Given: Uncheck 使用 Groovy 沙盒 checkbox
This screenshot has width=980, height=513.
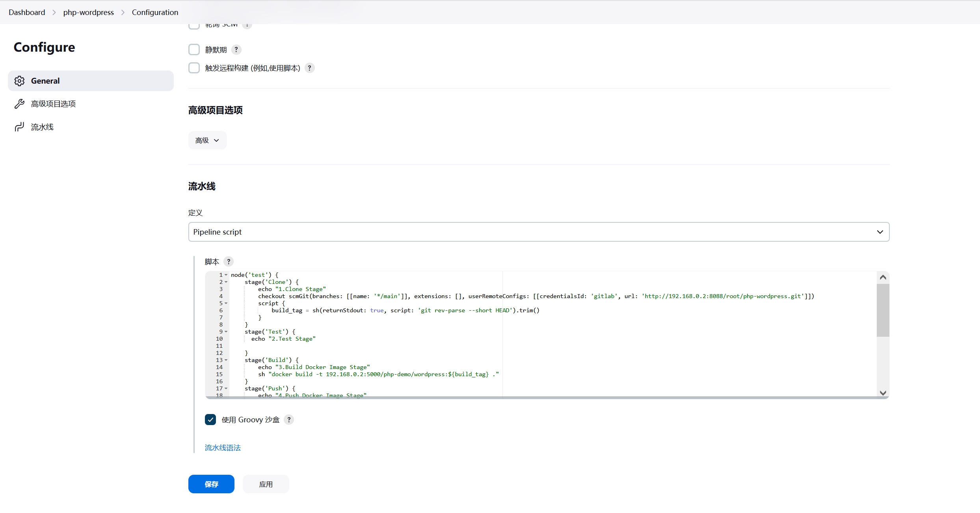Looking at the screenshot, I should [x=210, y=420].
